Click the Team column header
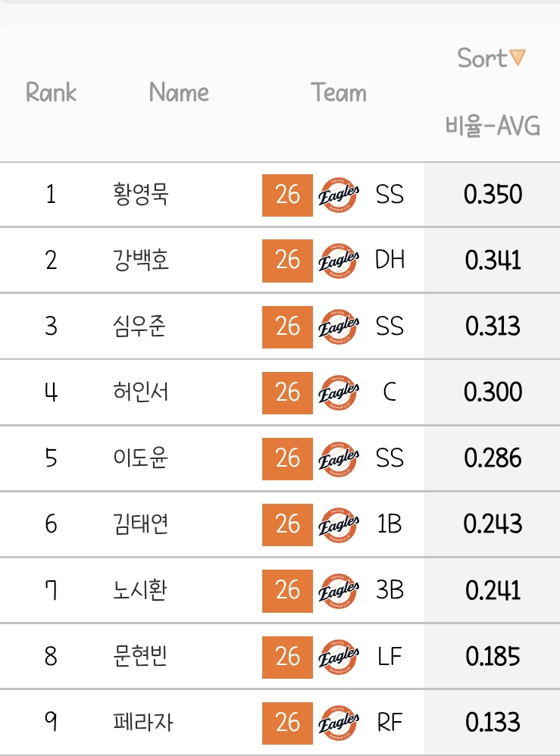The image size is (560, 756). (339, 92)
